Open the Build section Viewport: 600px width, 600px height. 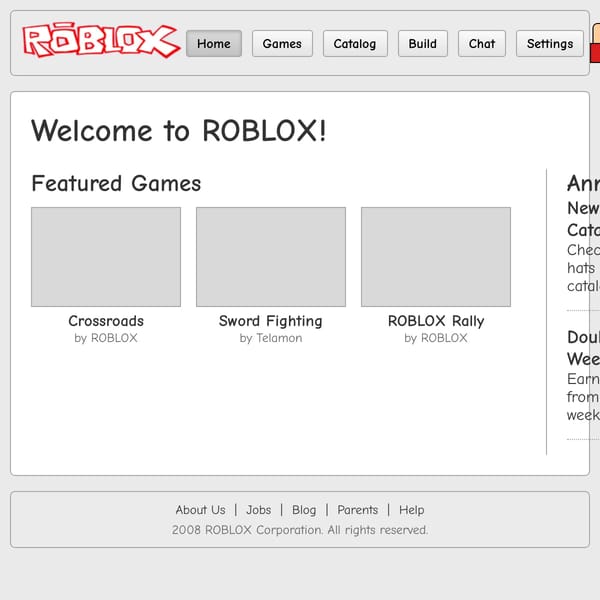point(423,44)
